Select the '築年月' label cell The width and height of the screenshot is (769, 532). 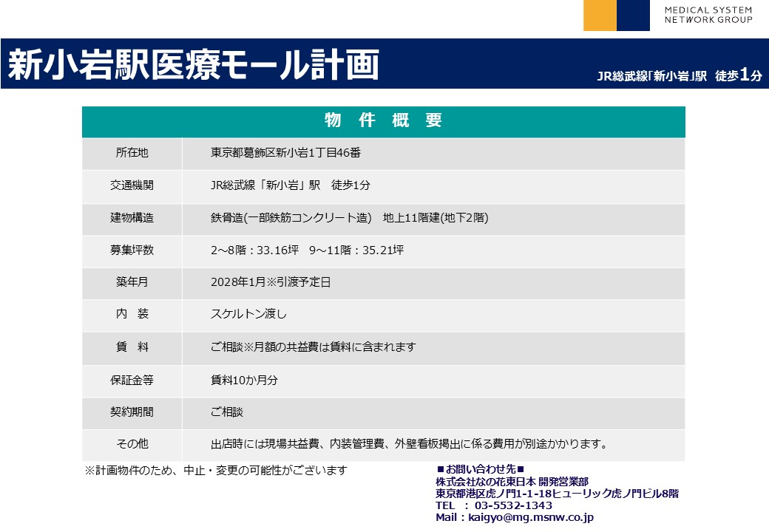click(x=132, y=283)
